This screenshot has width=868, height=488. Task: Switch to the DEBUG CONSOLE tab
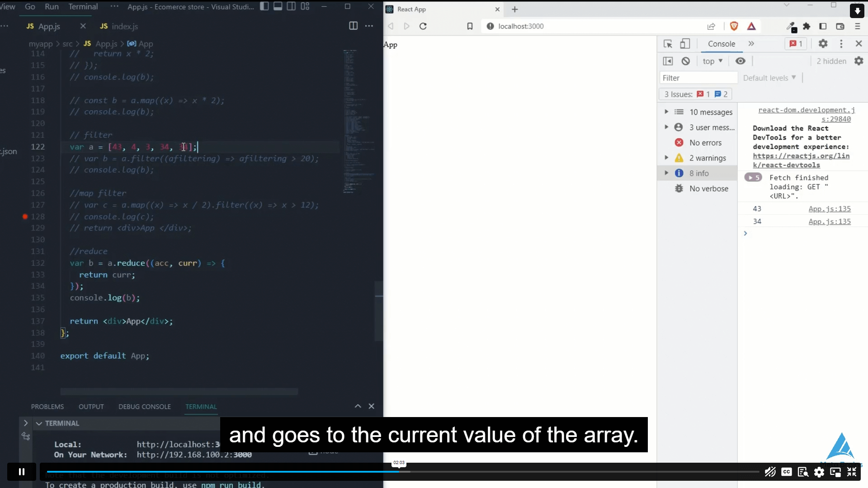coord(144,407)
